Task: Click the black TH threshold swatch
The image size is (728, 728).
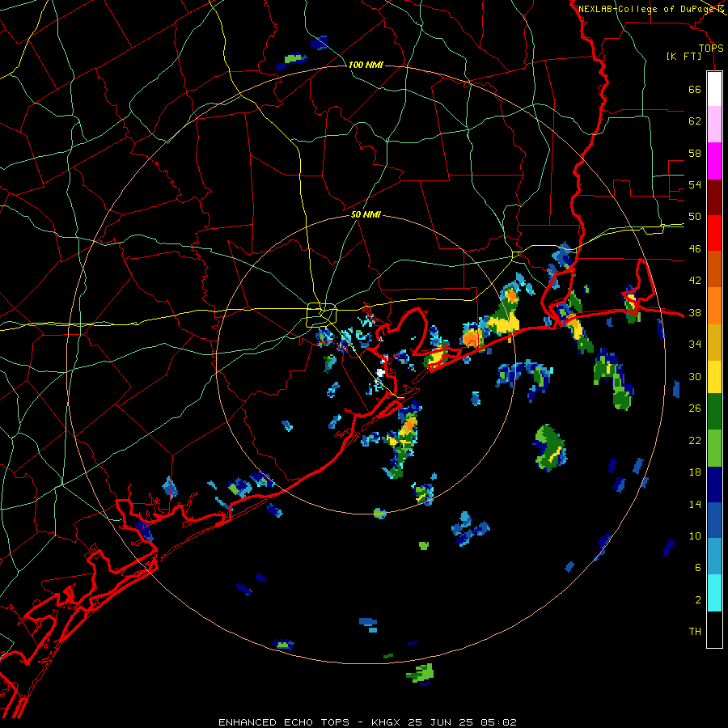Action: (714, 629)
